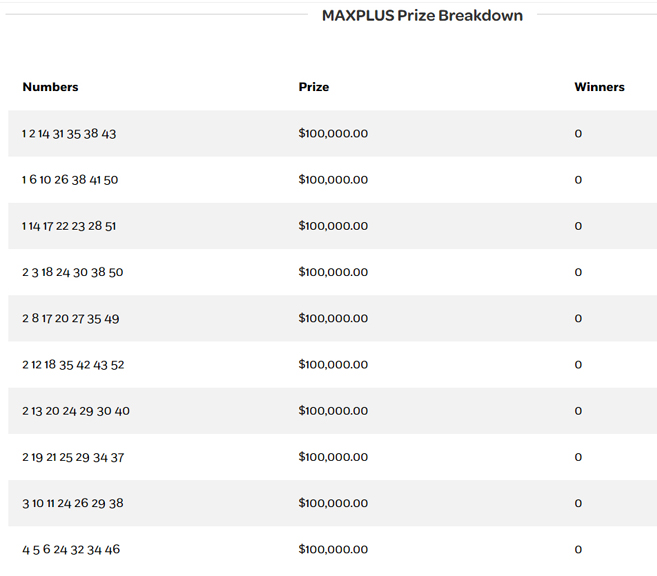Click numbers row 2 13 20 24 29 30 40

pos(76,411)
